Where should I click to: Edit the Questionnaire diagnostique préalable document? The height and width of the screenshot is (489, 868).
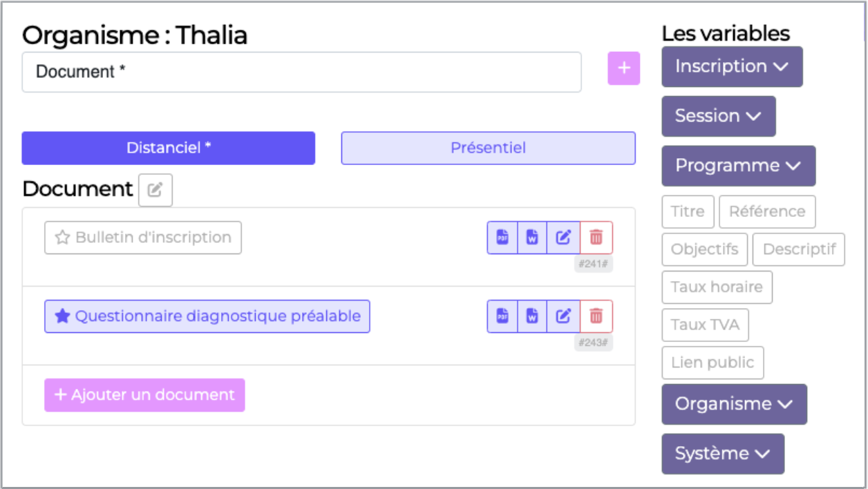[563, 316]
